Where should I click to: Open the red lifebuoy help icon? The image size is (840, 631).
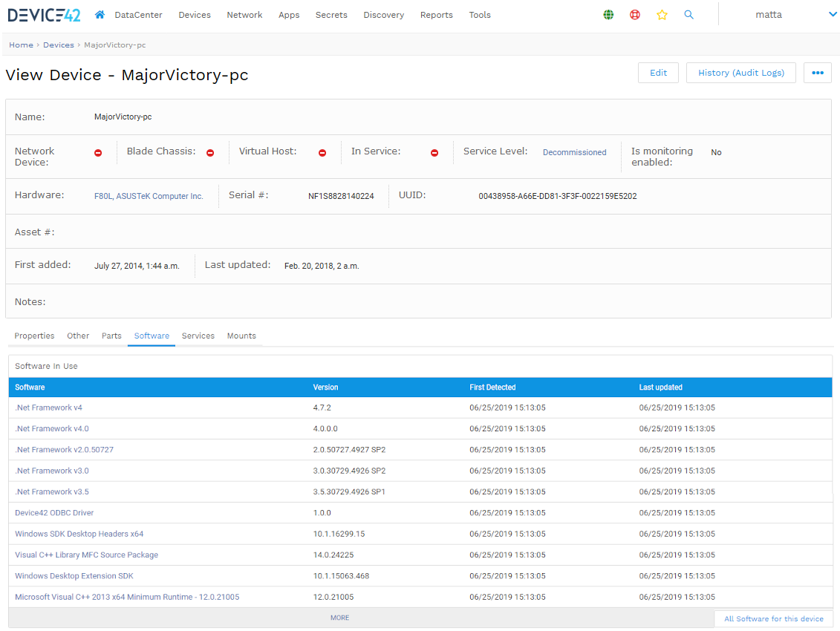pyautogui.click(x=635, y=15)
